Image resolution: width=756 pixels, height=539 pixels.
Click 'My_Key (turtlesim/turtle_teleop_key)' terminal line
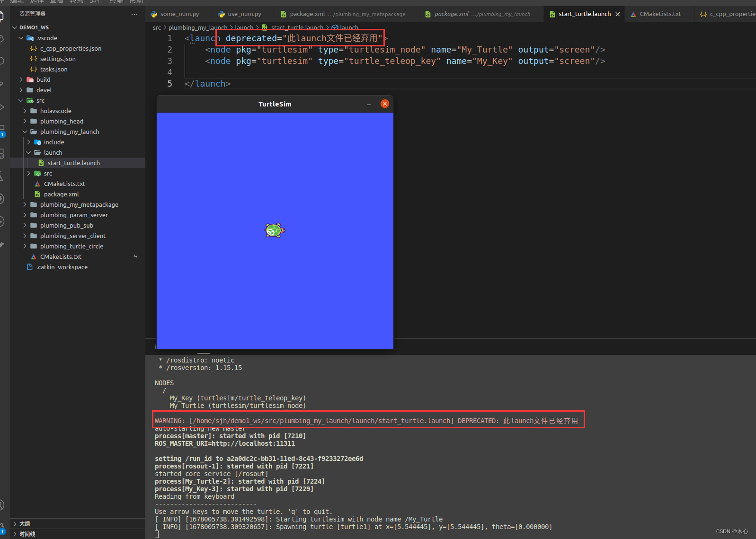click(238, 398)
